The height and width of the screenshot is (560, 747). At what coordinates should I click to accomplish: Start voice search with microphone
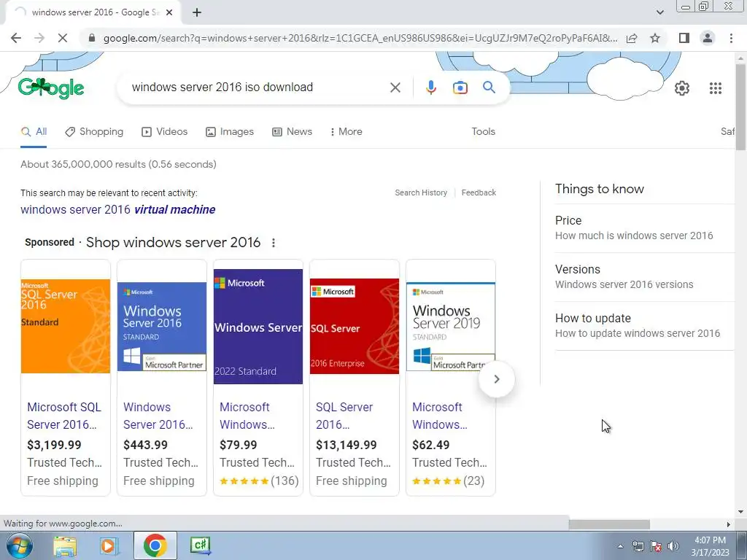tap(430, 87)
